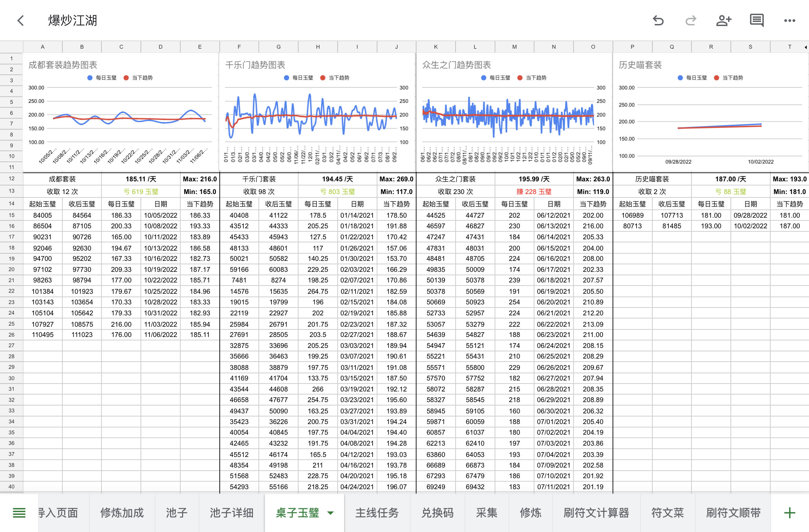The image size is (809, 532).
Task: Select the 千乐门趋势图表 chart
Action: (x=317, y=112)
